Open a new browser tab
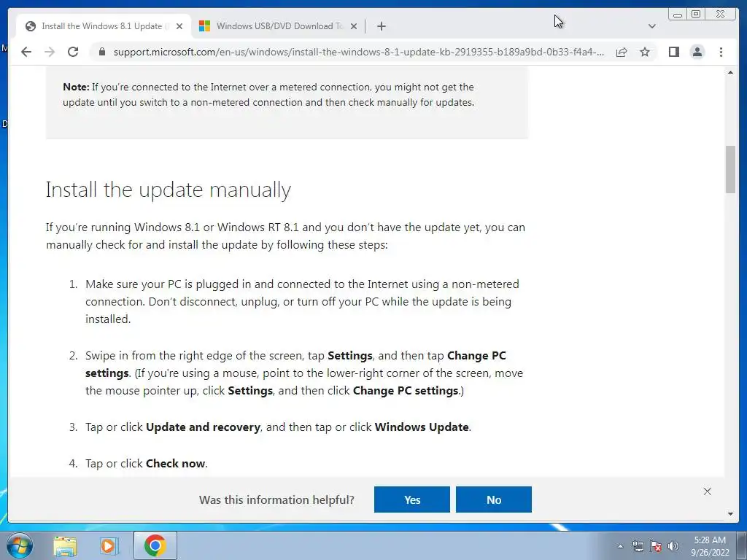The height and width of the screenshot is (560, 747). point(381,26)
